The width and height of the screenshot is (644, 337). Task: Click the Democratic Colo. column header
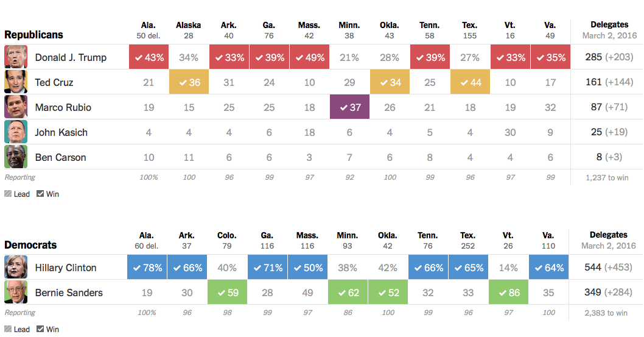coord(227,235)
